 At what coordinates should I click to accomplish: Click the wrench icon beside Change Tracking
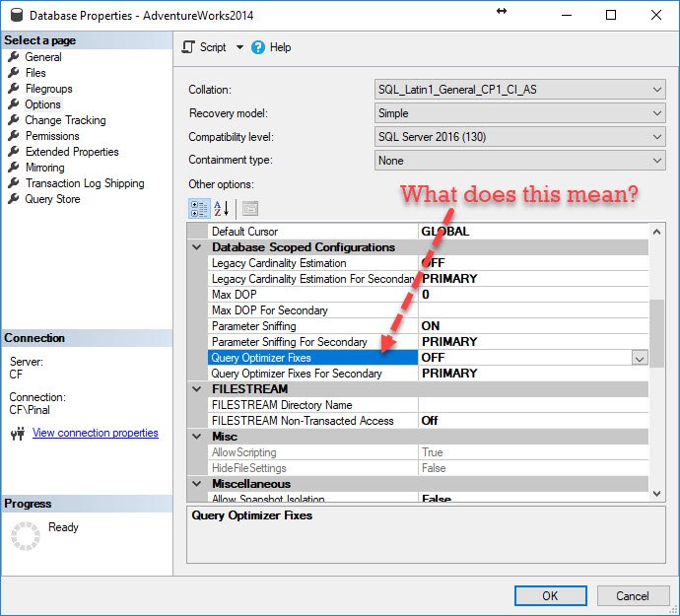tap(14, 119)
